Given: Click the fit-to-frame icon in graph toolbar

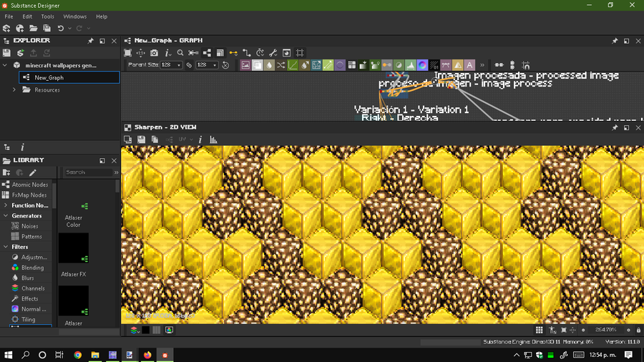Looking at the screenshot, I should 128,53.
